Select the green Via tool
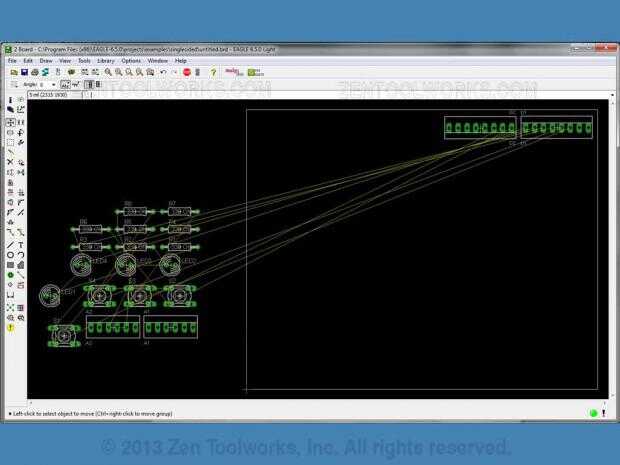This screenshot has height=465, width=620. click(11, 275)
